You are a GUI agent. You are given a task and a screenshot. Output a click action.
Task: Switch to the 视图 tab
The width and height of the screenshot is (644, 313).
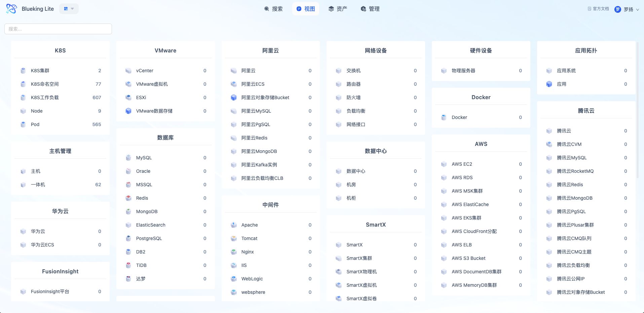[306, 9]
